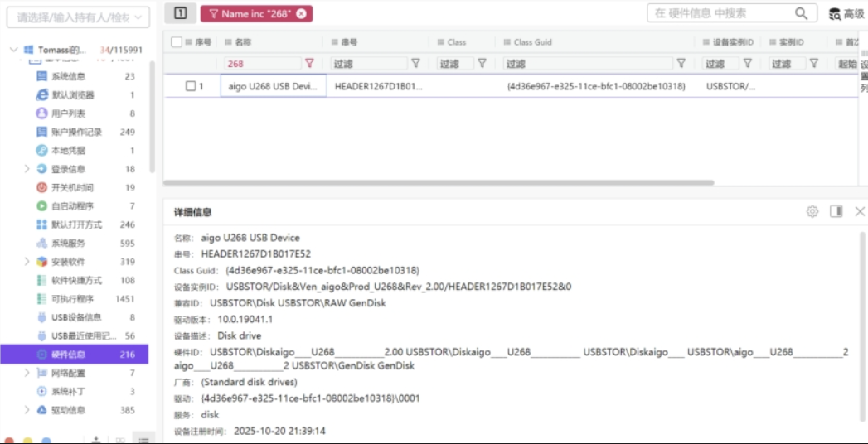Click the 默认浏览器 IE icon
The width and height of the screenshot is (868, 444).
[x=41, y=95]
